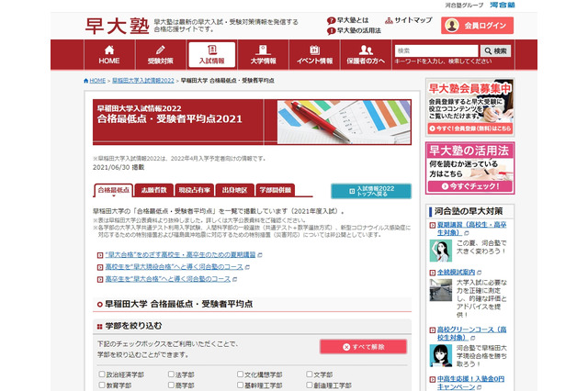Open the 早大塾とは link
This screenshot has width=588, height=391.
348,20
